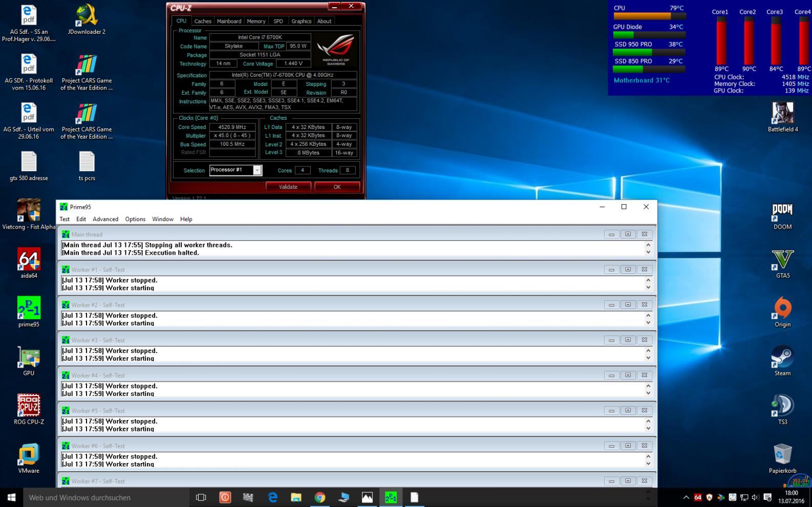Open the GPU desktop shortcut
This screenshot has width=812, height=507.
coord(29,361)
